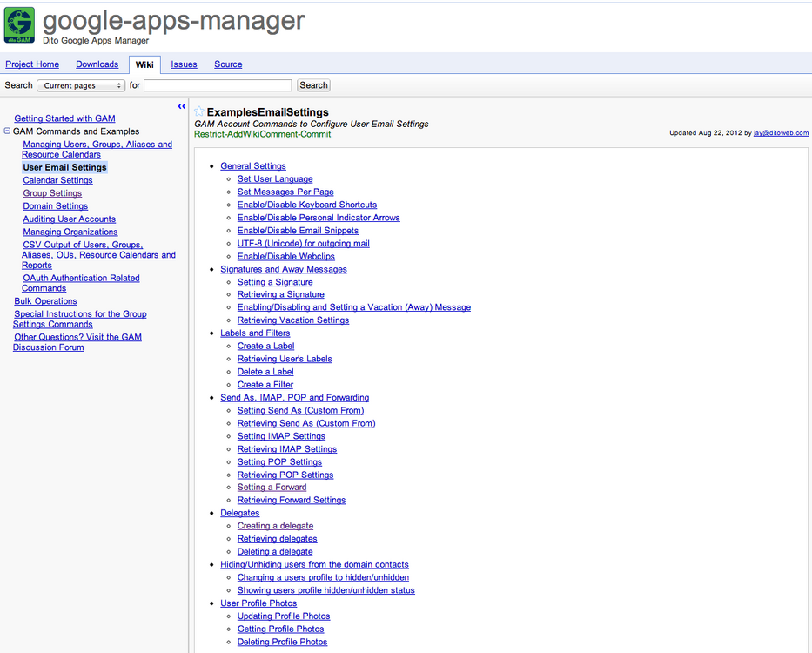Open CSV Output of Users link
Screen dimensions: 812x653
pos(98,255)
